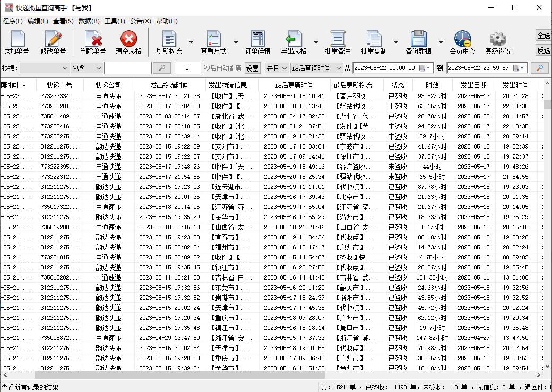Open 高级设置 advanced settings gear
The image size is (552, 392).
[x=498, y=42]
